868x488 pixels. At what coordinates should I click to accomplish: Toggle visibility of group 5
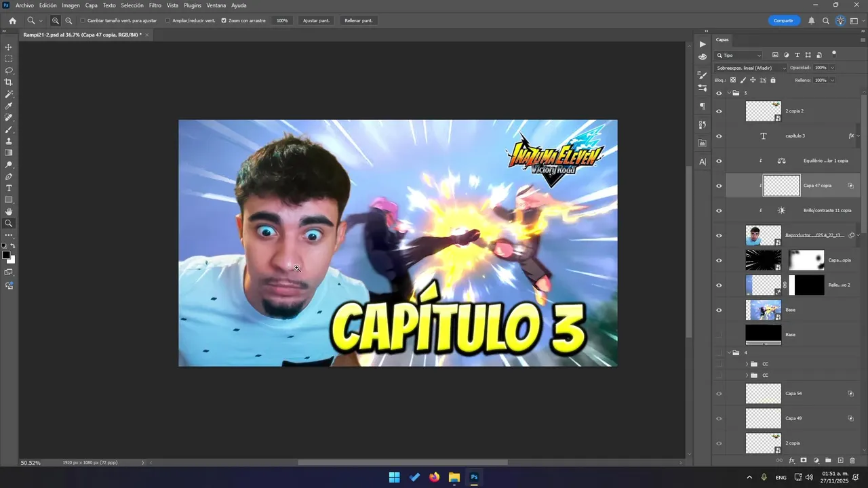[719, 94]
